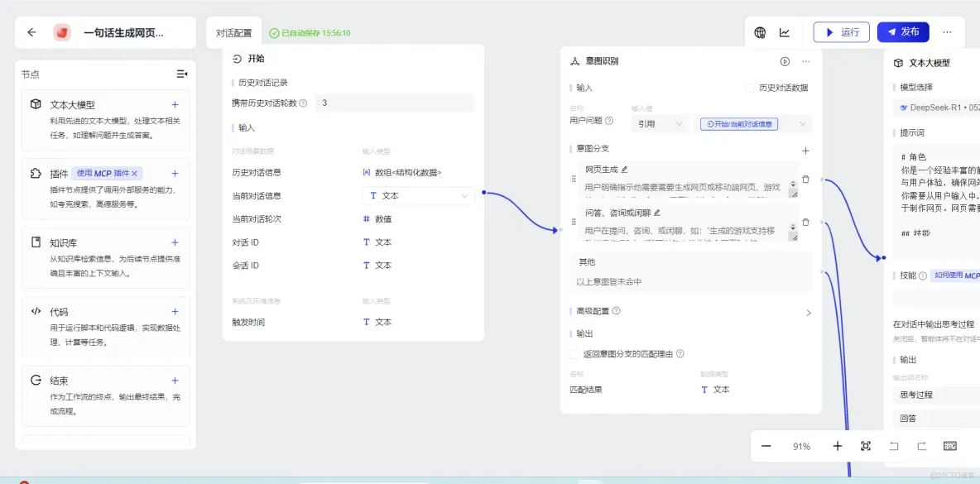This screenshot has width=980, height=484.
Task: Select the 文本大模型 node card
Action: pyautogui.click(x=106, y=119)
